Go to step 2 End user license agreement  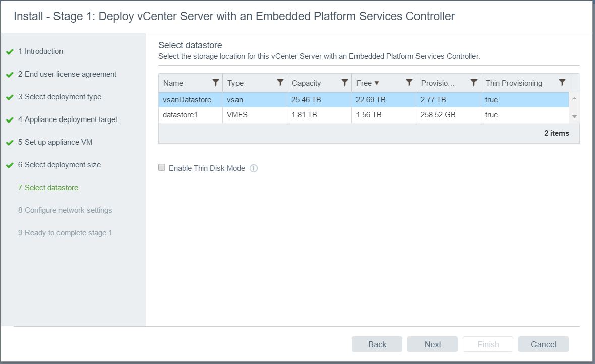(67, 74)
